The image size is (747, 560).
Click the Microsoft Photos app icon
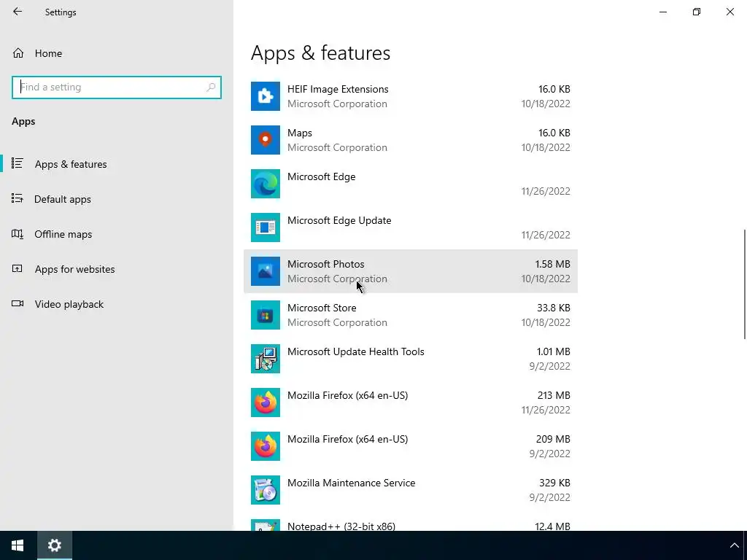[266, 271]
